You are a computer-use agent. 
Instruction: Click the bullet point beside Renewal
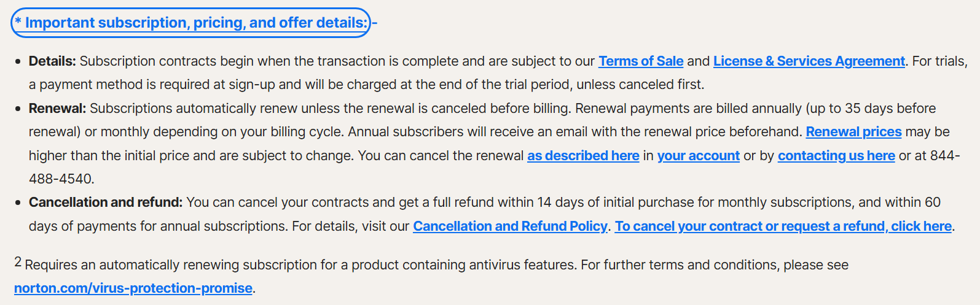tap(17, 109)
